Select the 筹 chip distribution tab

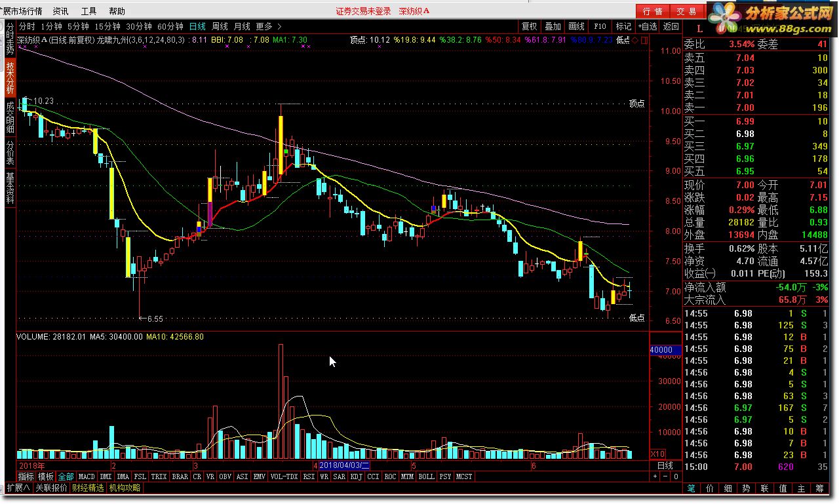point(820,488)
